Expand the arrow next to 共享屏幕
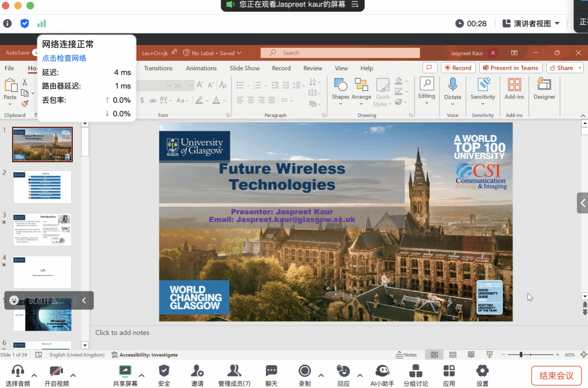Image resolution: width=588 pixels, height=388 pixels. point(142,375)
